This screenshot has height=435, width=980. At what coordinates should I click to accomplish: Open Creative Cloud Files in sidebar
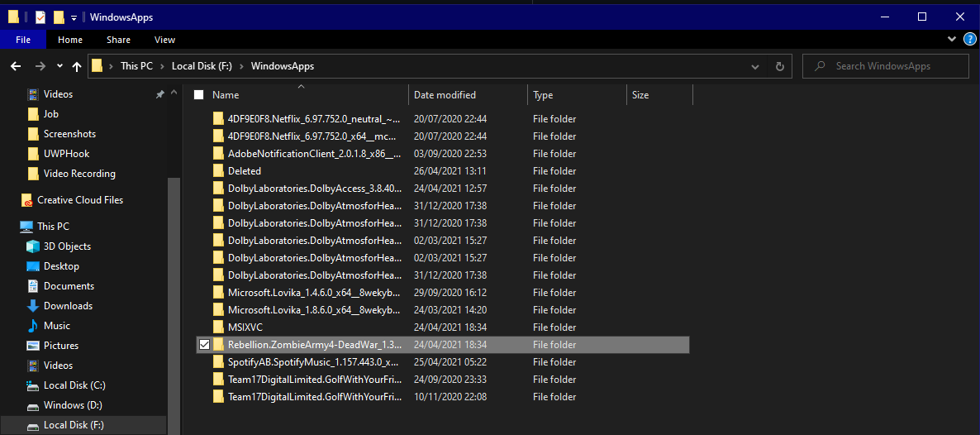(x=80, y=200)
